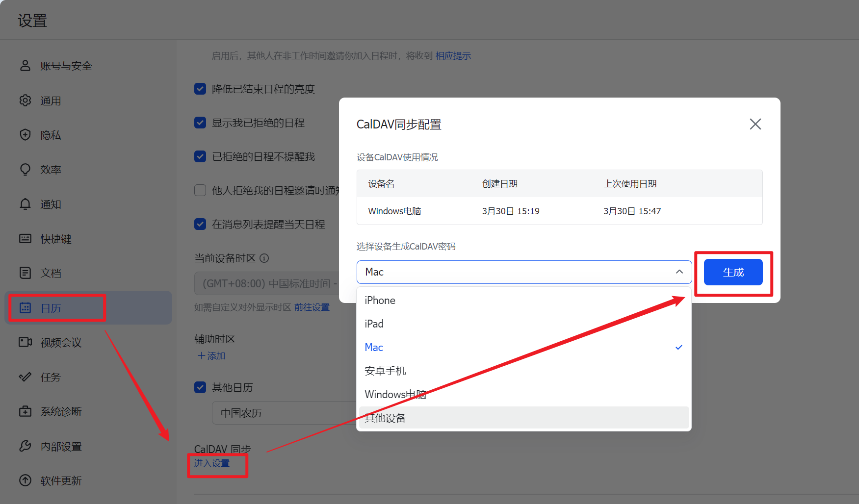Uncheck 在消息列表提醒当天日程 checkbox

click(x=200, y=224)
